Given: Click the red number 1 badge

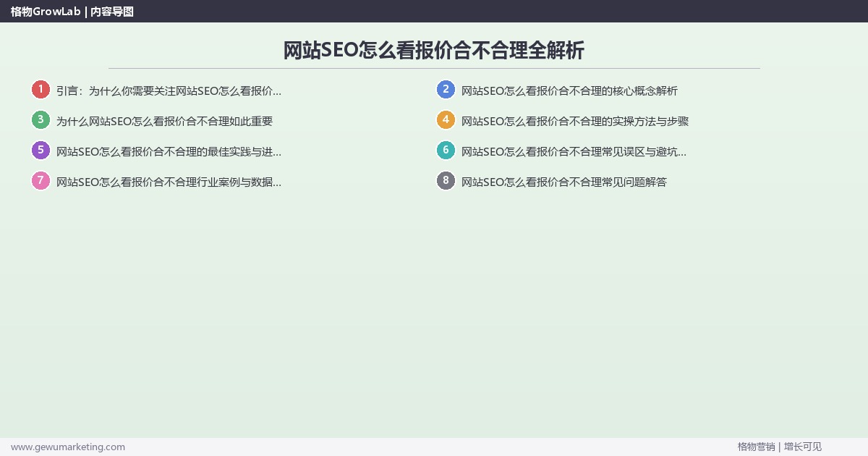Looking at the screenshot, I should (41, 90).
